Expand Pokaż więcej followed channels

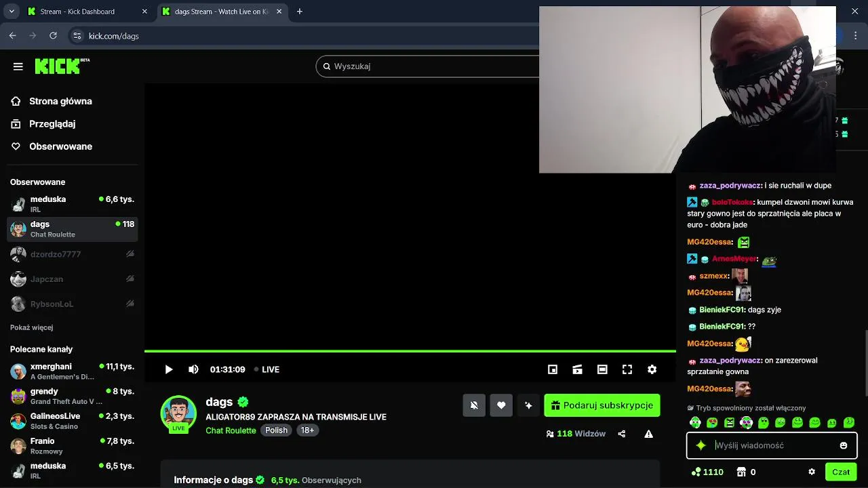pos(31,327)
